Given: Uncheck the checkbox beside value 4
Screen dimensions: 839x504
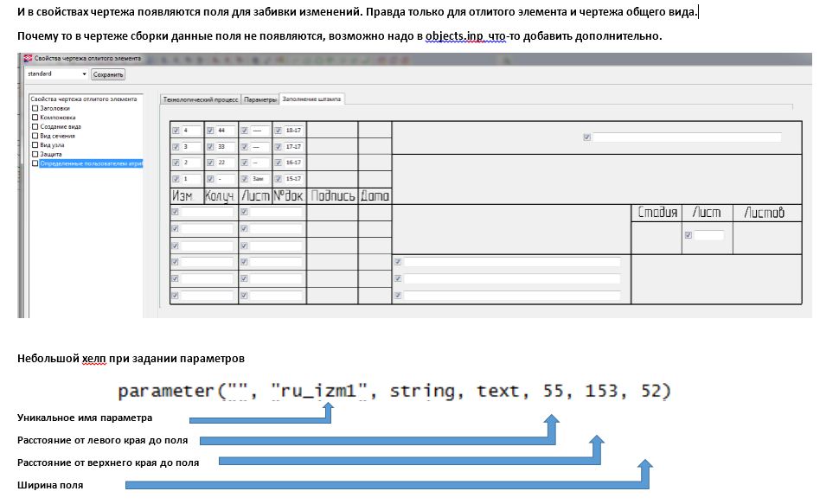Looking at the screenshot, I should [x=176, y=131].
